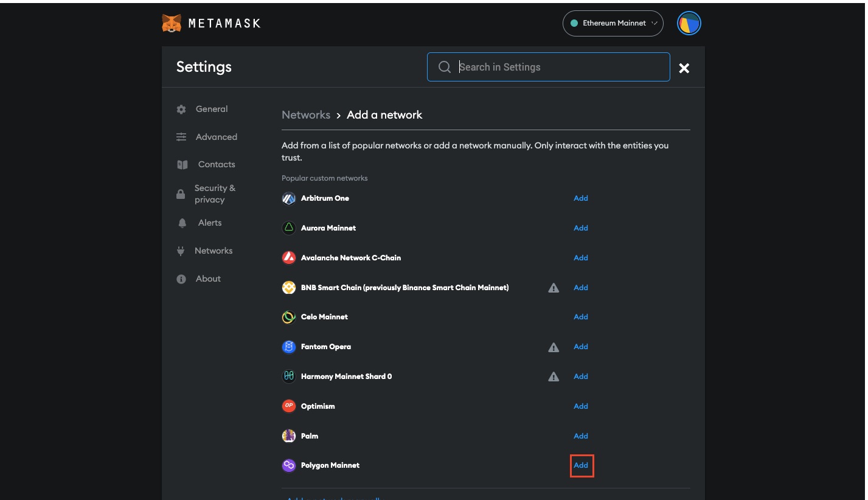Click the Celo Mainnet logo
This screenshot has width=868, height=500.
pos(288,316)
